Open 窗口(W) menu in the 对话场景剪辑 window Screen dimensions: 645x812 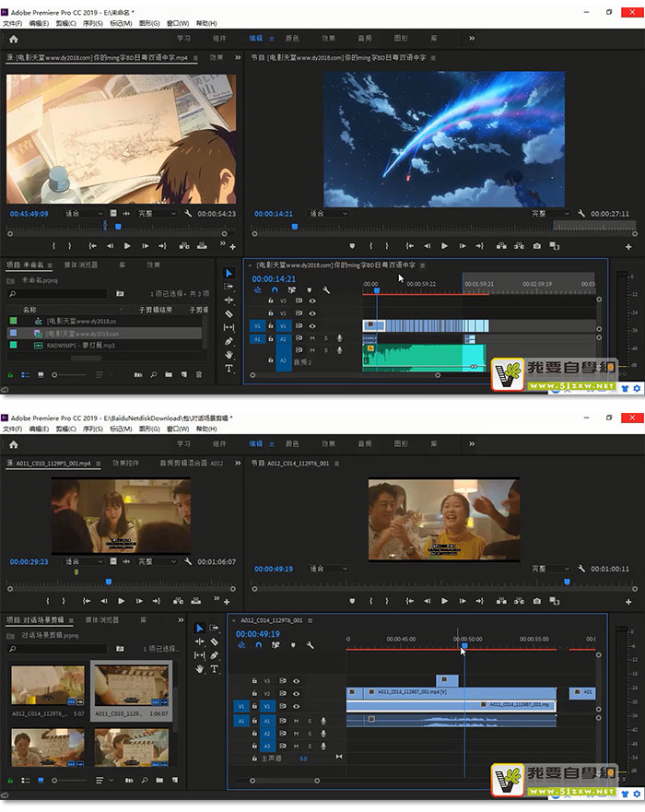(x=178, y=429)
